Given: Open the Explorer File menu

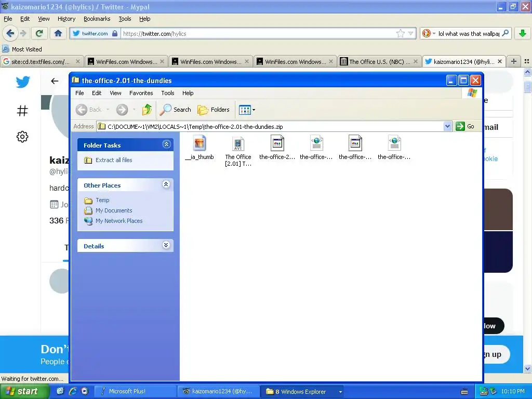Looking at the screenshot, I should click(x=79, y=93).
